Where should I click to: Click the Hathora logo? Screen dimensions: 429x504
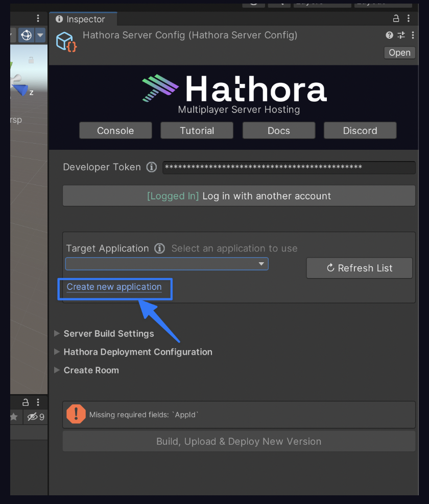[235, 89]
